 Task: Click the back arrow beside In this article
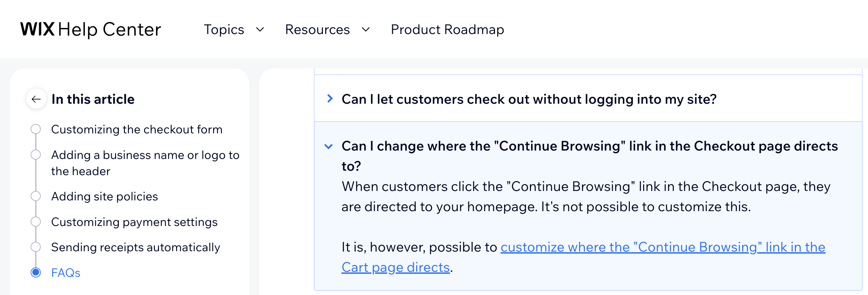point(36,99)
